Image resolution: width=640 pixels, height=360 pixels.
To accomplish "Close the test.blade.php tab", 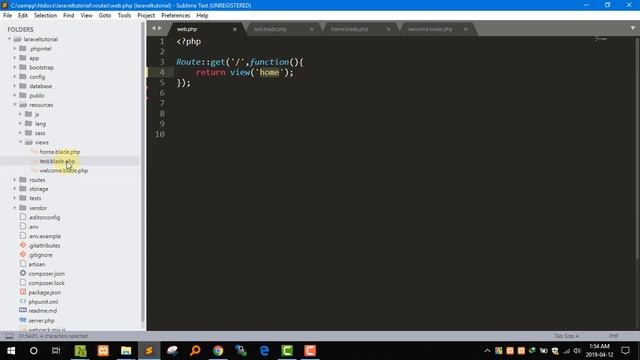I will 311,29.
